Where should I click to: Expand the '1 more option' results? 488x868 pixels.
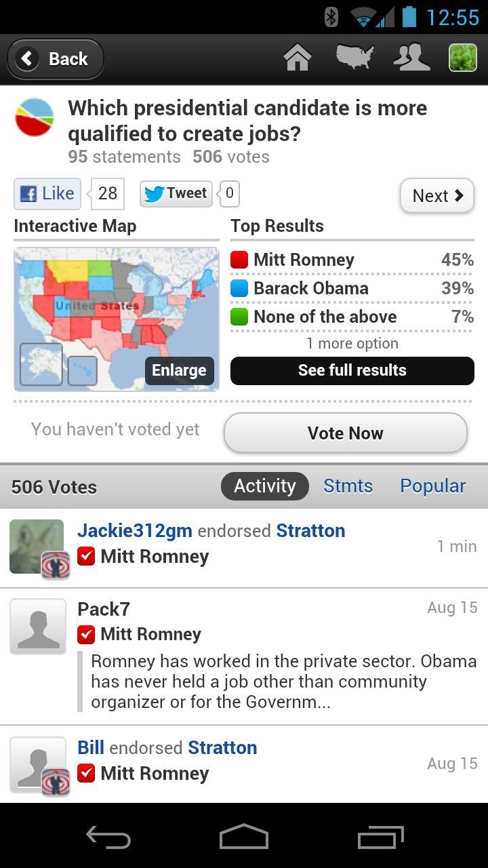[x=352, y=343]
